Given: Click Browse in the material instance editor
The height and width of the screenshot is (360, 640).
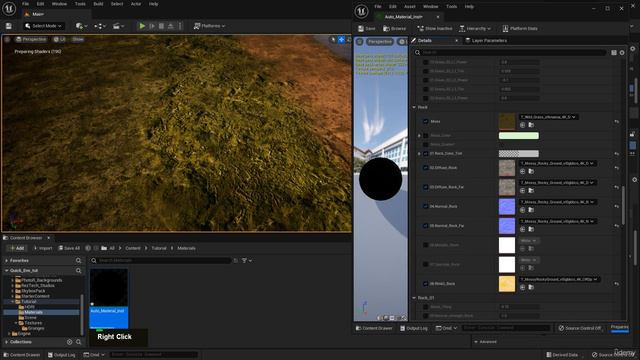Looking at the screenshot, I should [x=395, y=29].
